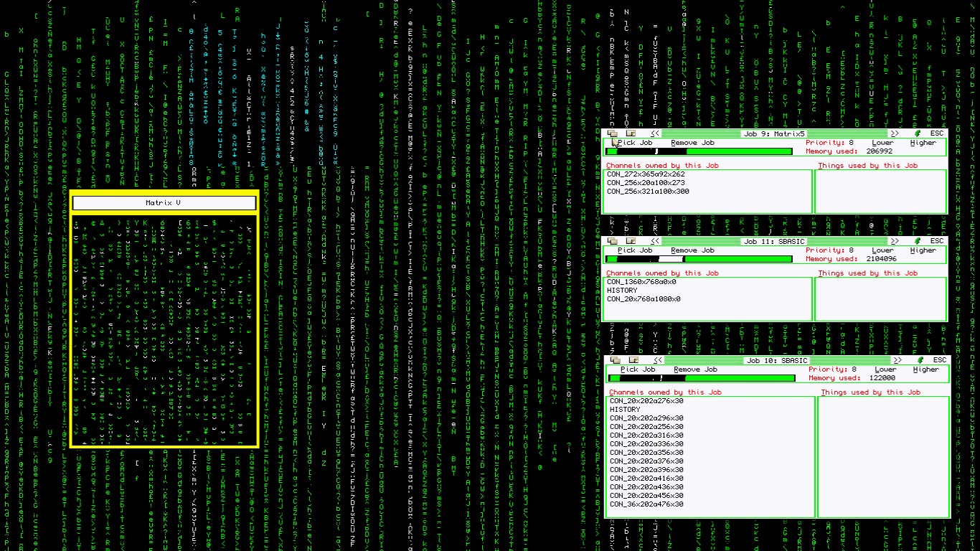
Task: Click Channels owned by this Job heading in Job 10
Action: (665, 392)
